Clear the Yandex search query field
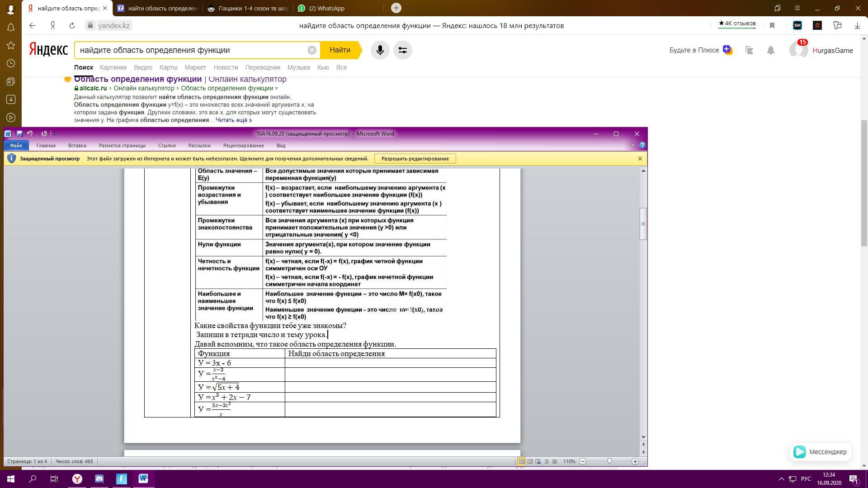The height and width of the screenshot is (488, 868). (x=311, y=50)
